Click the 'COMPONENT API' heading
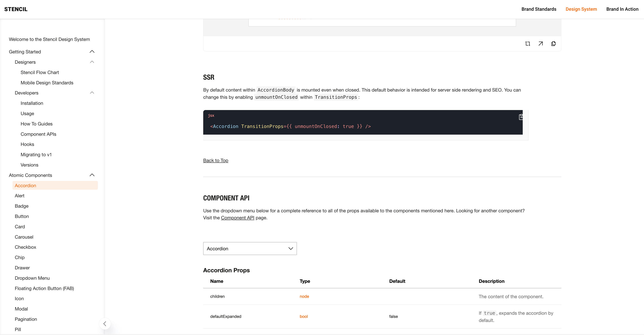 click(x=226, y=198)
